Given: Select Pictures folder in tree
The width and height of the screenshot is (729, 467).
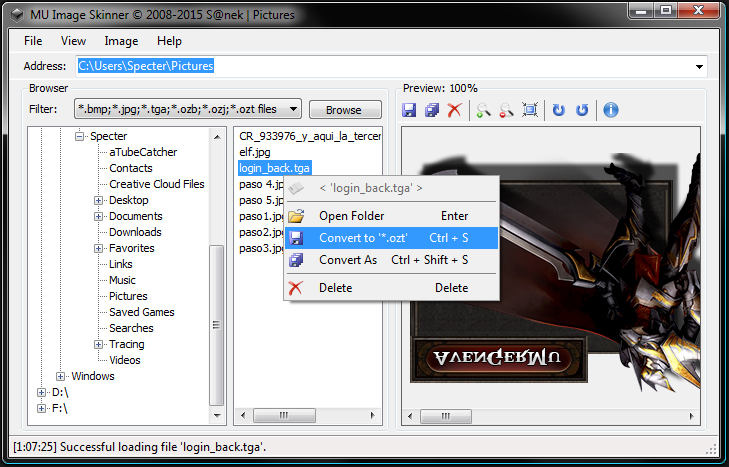Looking at the screenshot, I should pyautogui.click(x=128, y=296).
